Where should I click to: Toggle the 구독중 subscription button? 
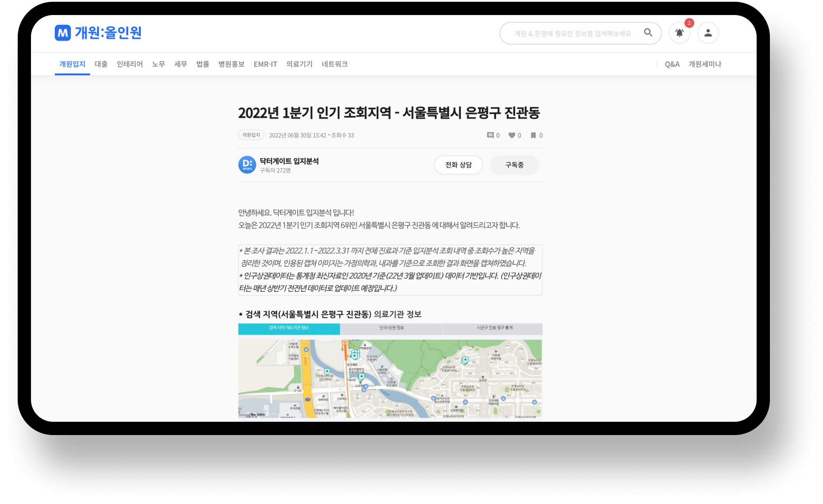click(514, 165)
